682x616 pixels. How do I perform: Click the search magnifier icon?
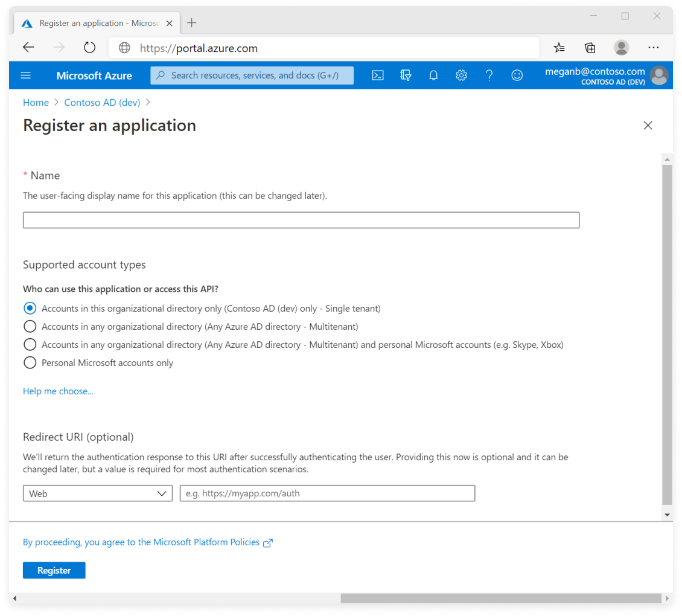pos(161,75)
